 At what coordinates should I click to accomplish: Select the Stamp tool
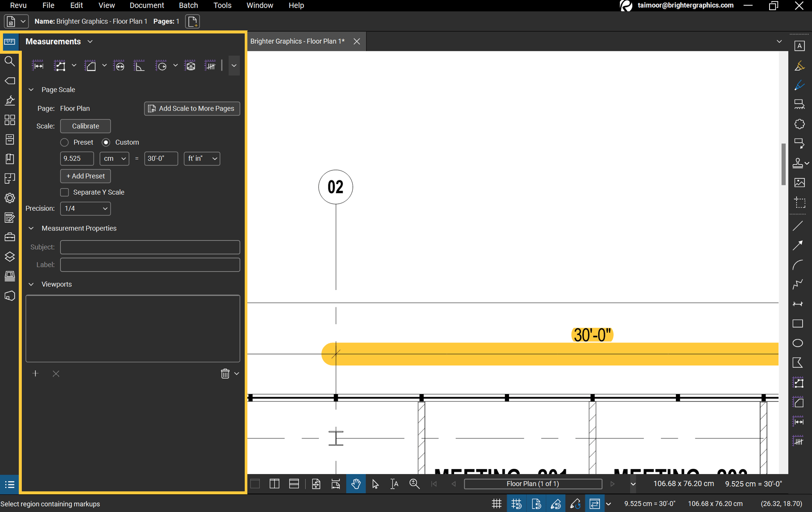[799, 163]
